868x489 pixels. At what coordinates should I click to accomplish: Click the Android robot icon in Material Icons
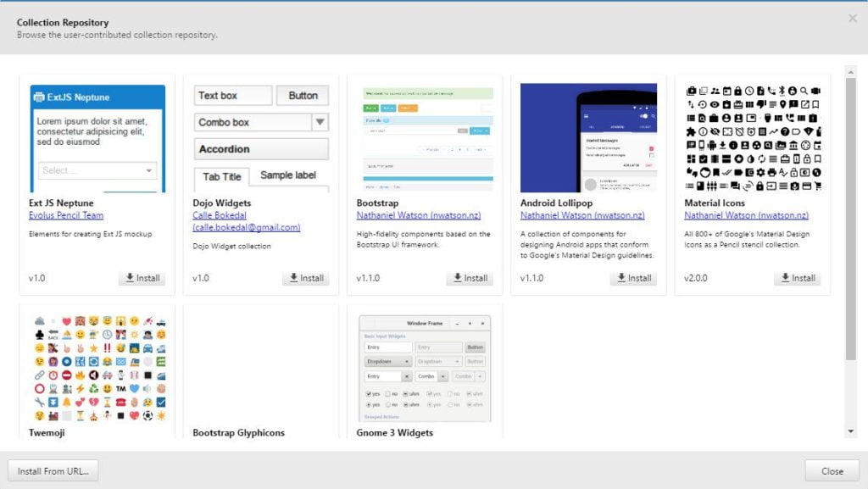coord(710,146)
